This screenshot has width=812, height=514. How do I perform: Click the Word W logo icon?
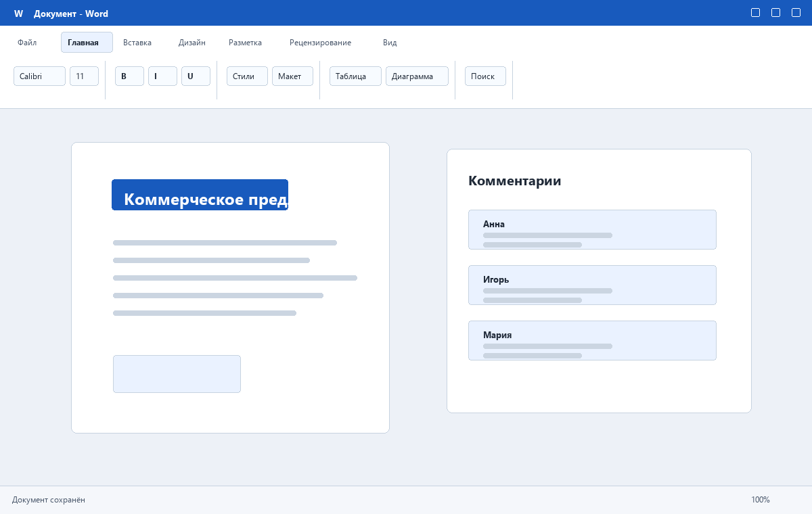coord(18,14)
